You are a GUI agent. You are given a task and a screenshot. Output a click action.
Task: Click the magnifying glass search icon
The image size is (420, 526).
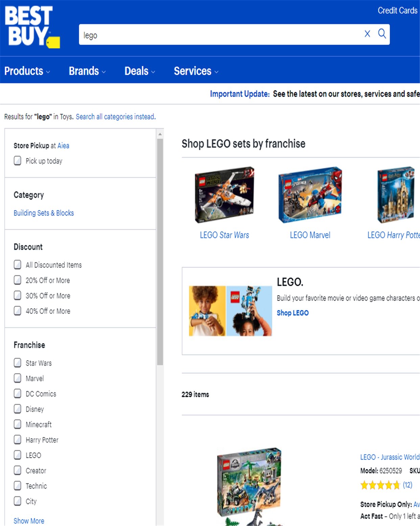coord(382,33)
